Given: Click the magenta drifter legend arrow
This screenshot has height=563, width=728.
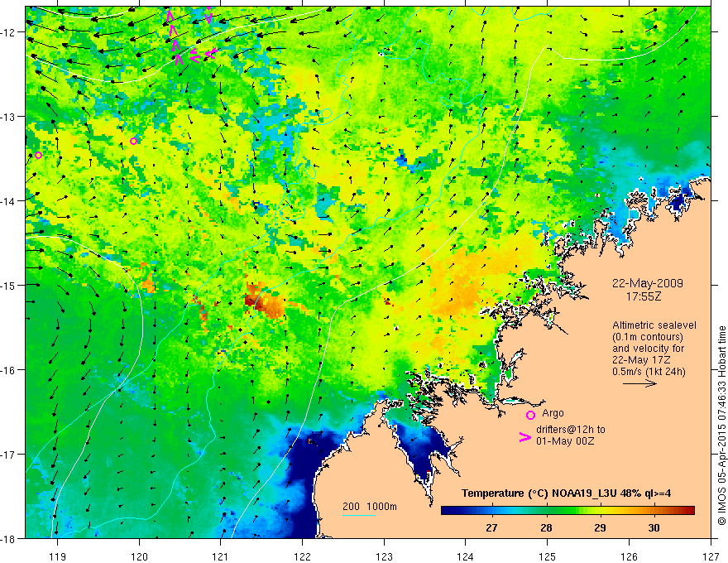Looking at the screenshot, I should (x=525, y=437).
